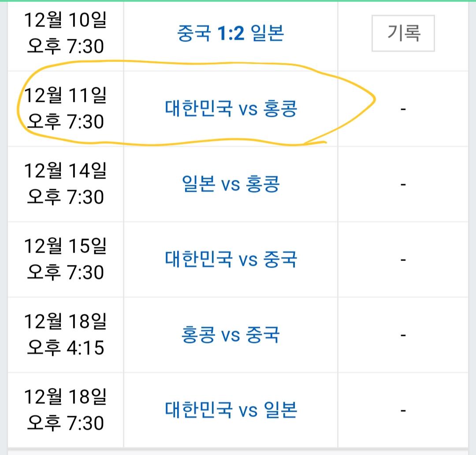Click the bold 1:2 score text
This screenshot has height=455, width=476.
point(231,33)
